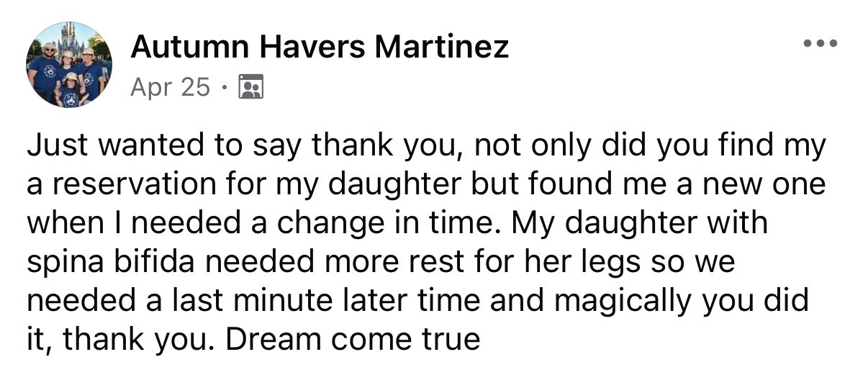This screenshot has width=868, height=375.
Task: Click the Apr 25 post timestamp
Action: point(171,87)
